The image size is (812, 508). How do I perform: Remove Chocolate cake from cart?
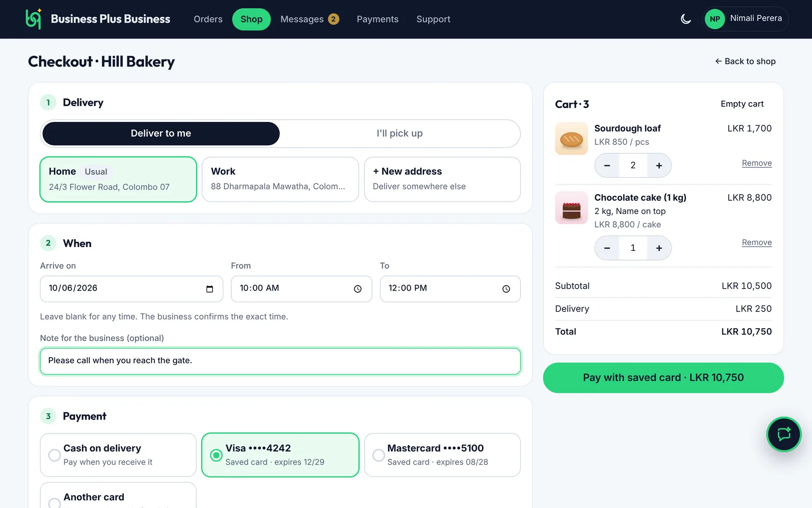[x=757, y=243]
